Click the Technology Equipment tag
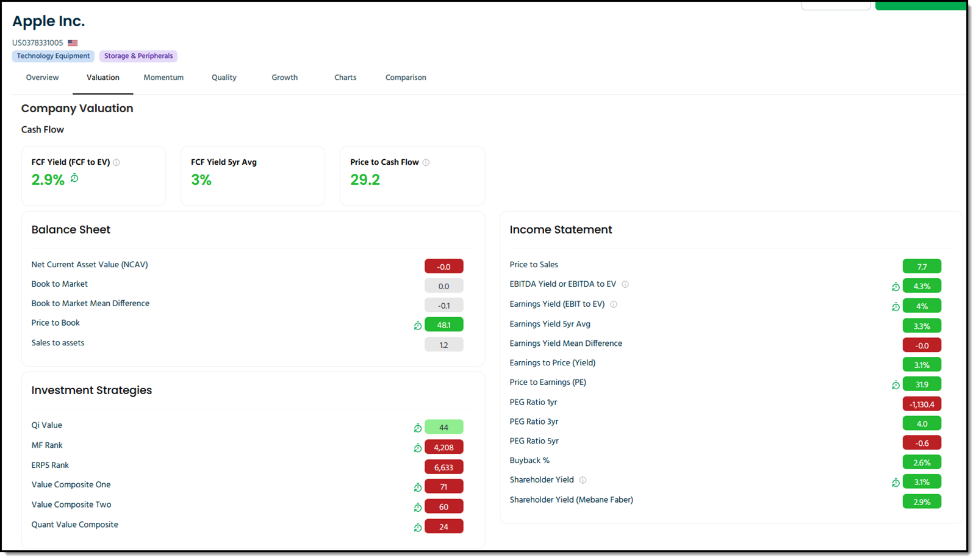This screenshot has height=560, width=976. (x=53, y=56)
